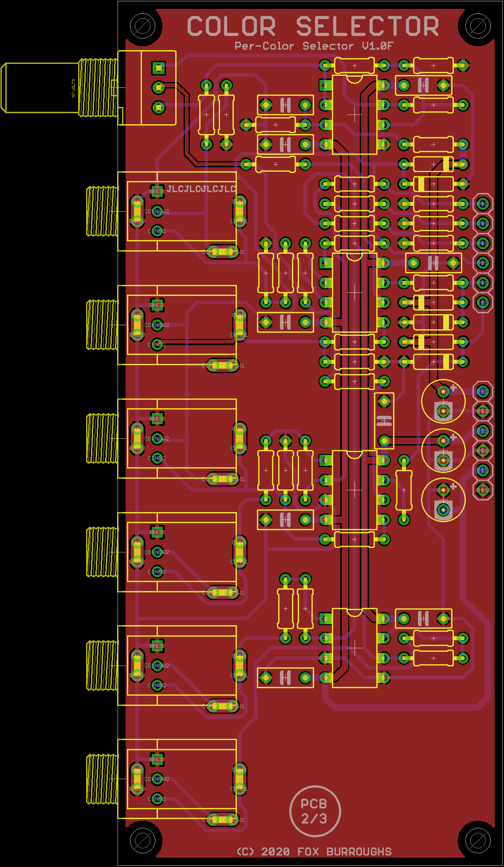The height and width of the screenshot is (867, 504).
Task: Select the top pin of the upper pin header
Action: click(483, 204)
